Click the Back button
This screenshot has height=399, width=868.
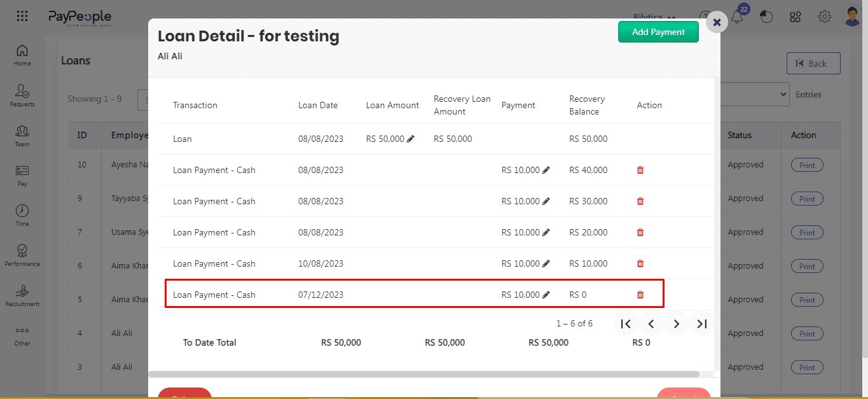[813, 64]
